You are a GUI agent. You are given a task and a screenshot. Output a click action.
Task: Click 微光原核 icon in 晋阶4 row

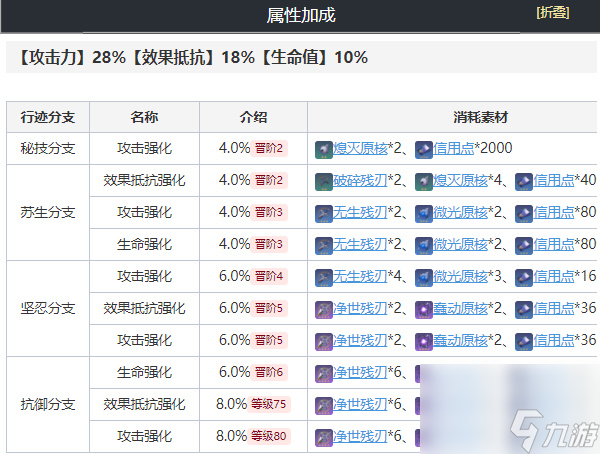pyautogui.click(x=424, y=278)
